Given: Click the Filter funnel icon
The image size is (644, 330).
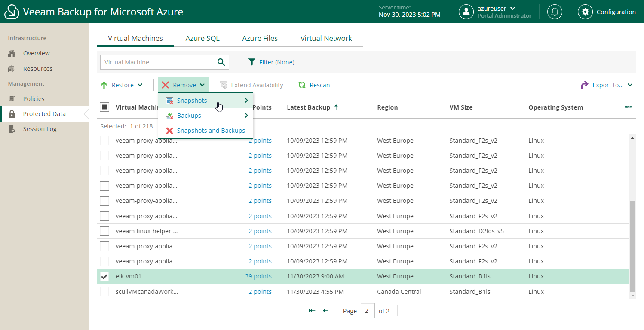Looking at the screenshot, I should pyautogui.click(x=252, y=62).
